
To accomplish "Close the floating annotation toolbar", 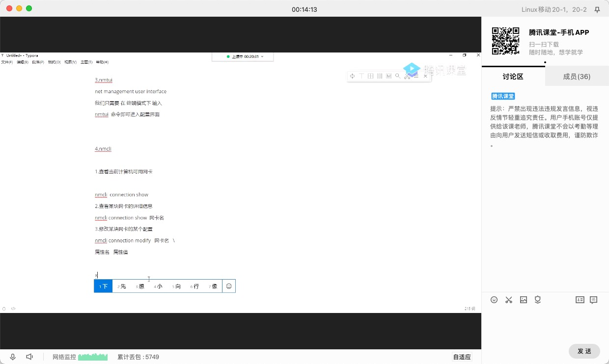I will coord(425,76).
